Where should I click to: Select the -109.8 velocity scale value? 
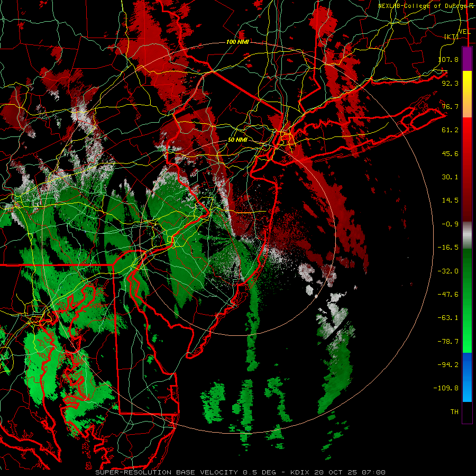[446, 388]
